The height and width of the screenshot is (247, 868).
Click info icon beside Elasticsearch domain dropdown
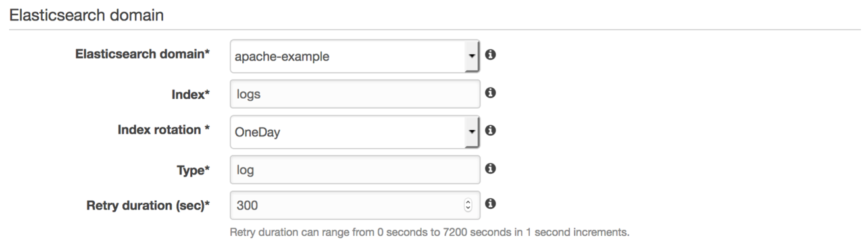(490, 55)
